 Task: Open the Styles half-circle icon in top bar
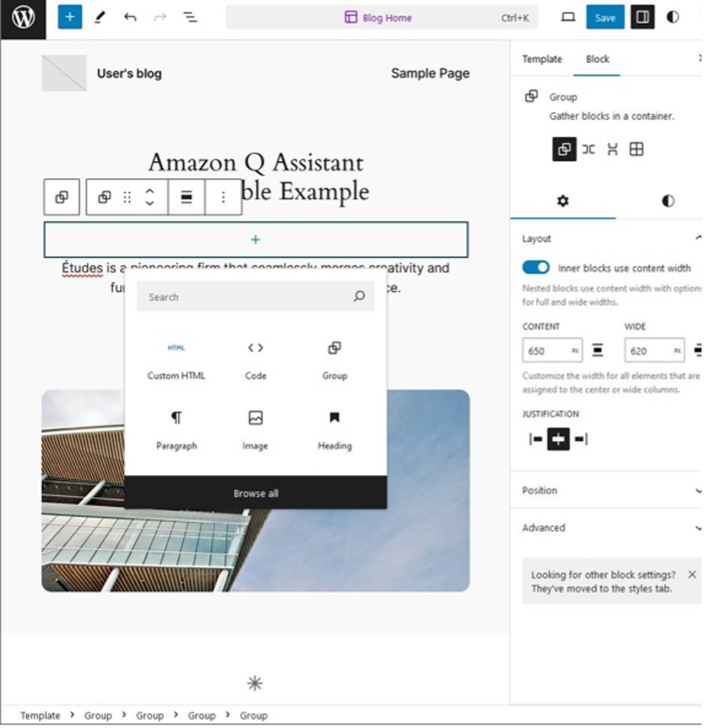pos(672,18)
